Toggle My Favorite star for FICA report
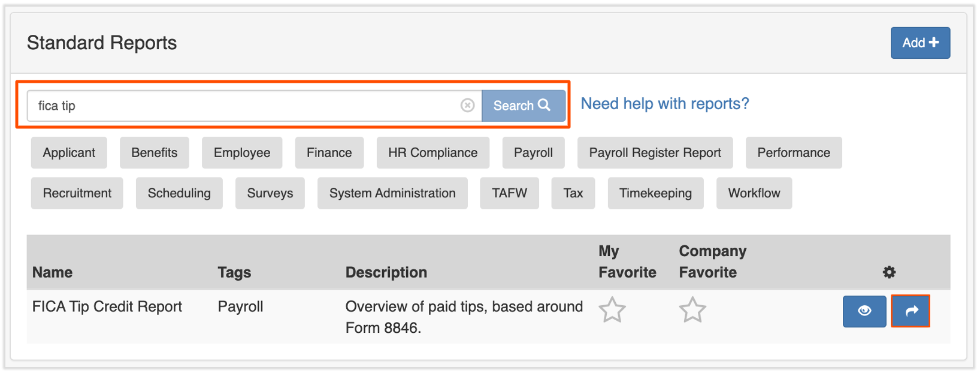Screen dimensions: 980x373 click(612, 310)
